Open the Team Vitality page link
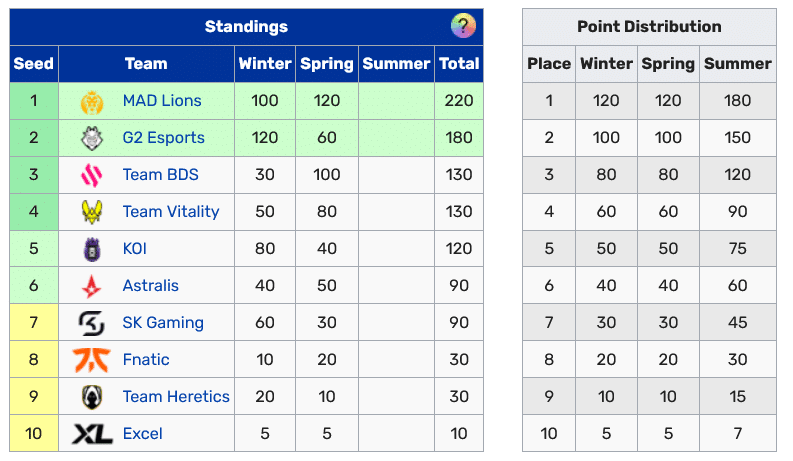The height and width of the screenshot is (461, 793). pos(170,212)
